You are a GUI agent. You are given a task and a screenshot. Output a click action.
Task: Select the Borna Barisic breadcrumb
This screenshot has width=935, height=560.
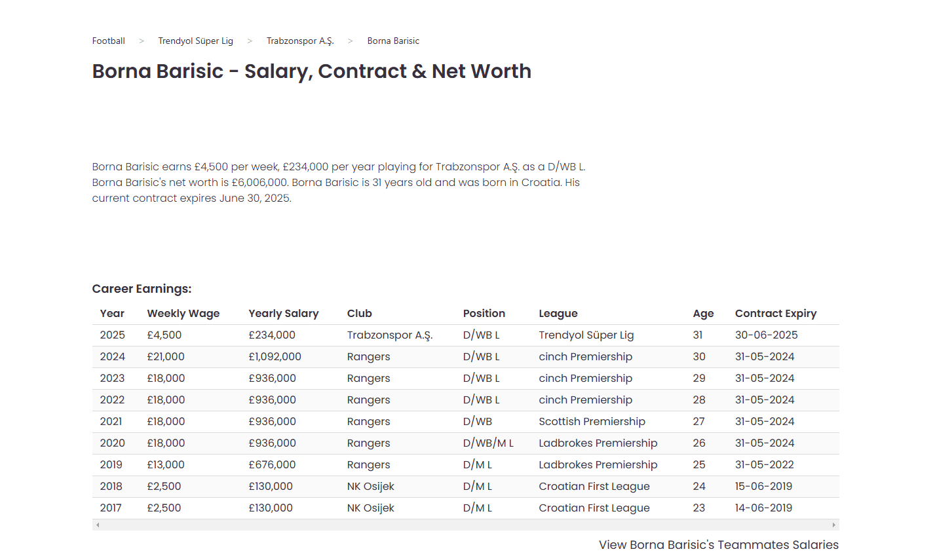click(393, 41)
